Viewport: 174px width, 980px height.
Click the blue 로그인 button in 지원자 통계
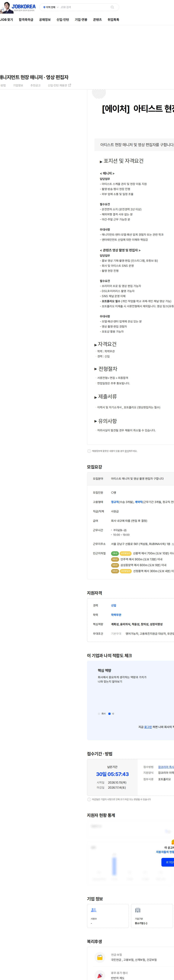168,862
